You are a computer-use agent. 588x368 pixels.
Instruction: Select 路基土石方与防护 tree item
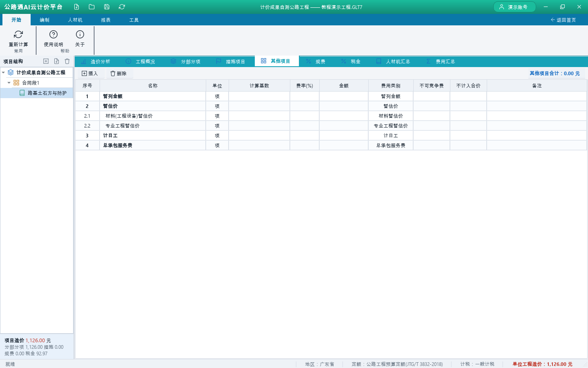37,93
